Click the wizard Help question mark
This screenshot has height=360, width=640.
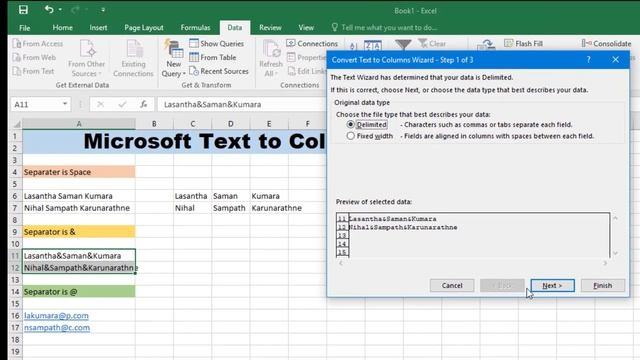(x=588, y=60)
